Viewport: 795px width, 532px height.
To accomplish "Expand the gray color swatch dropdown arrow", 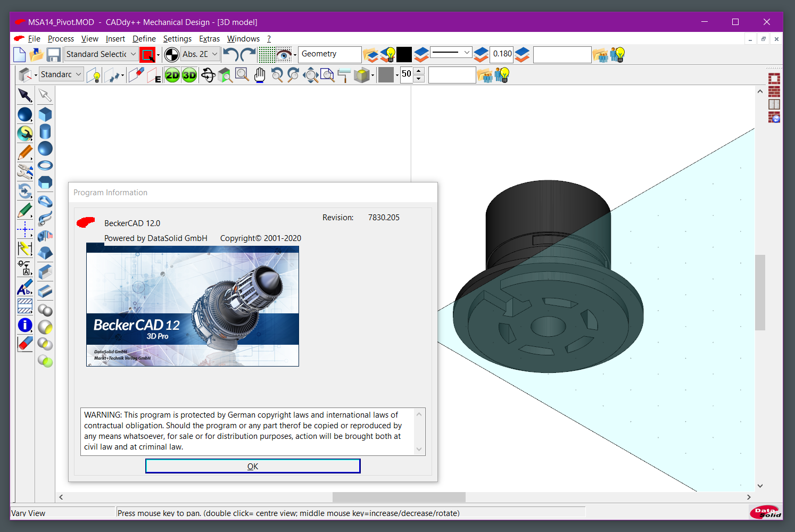I will point(397,76).
